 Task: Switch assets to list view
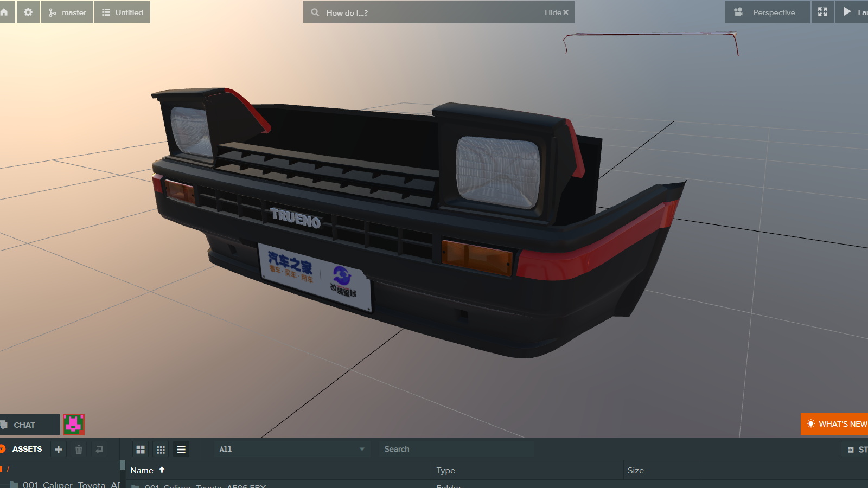[181, 450]
